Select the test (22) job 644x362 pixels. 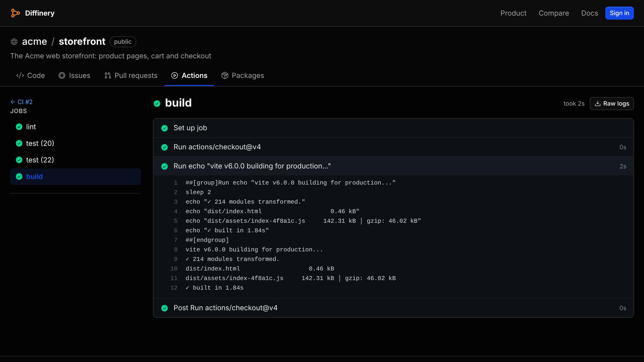click(75, 160)
